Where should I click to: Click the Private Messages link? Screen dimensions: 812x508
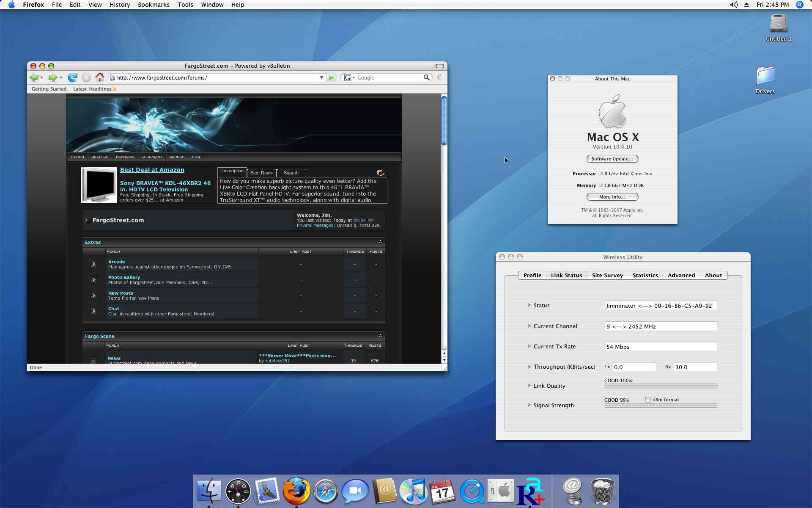(x=315, y=226)
